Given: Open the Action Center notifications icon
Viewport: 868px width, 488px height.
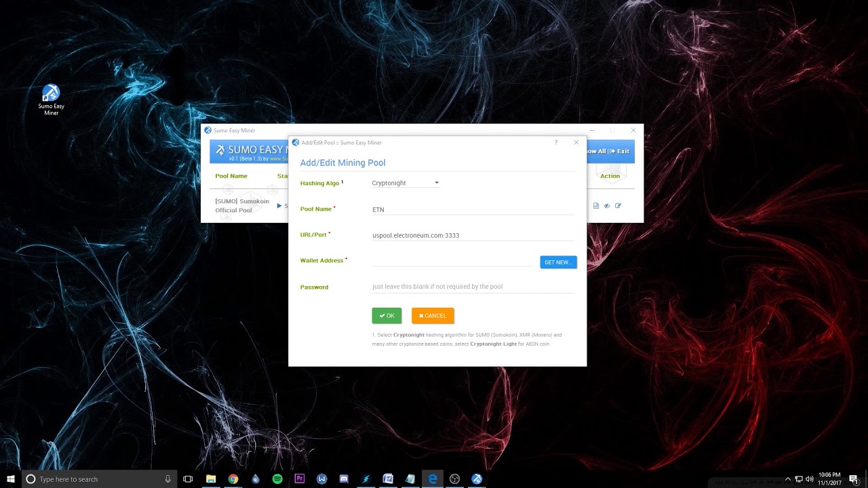Looking at the screenshot, I should point(853,479).
